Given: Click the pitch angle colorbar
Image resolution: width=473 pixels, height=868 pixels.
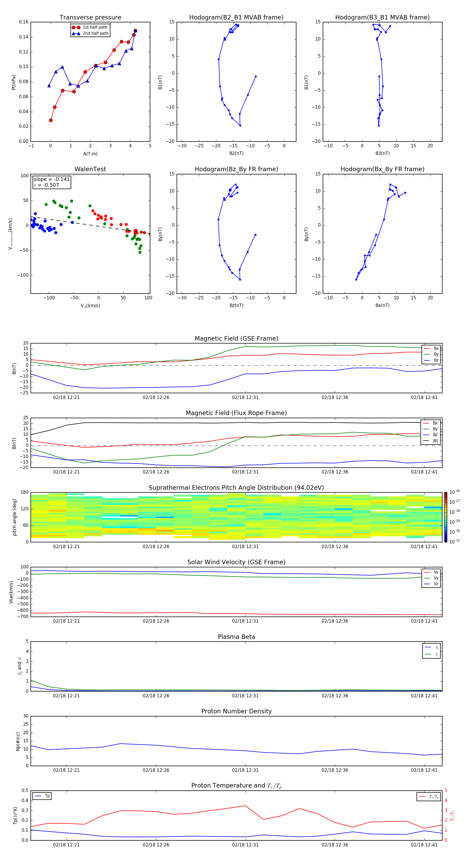Looking at the screenshot, I should pos(445,517).
